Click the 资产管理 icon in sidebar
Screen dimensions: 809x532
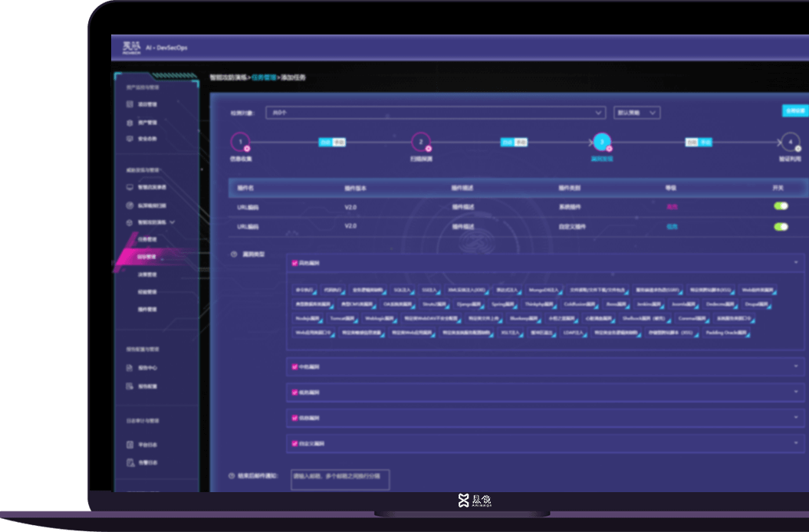(130, 122)
